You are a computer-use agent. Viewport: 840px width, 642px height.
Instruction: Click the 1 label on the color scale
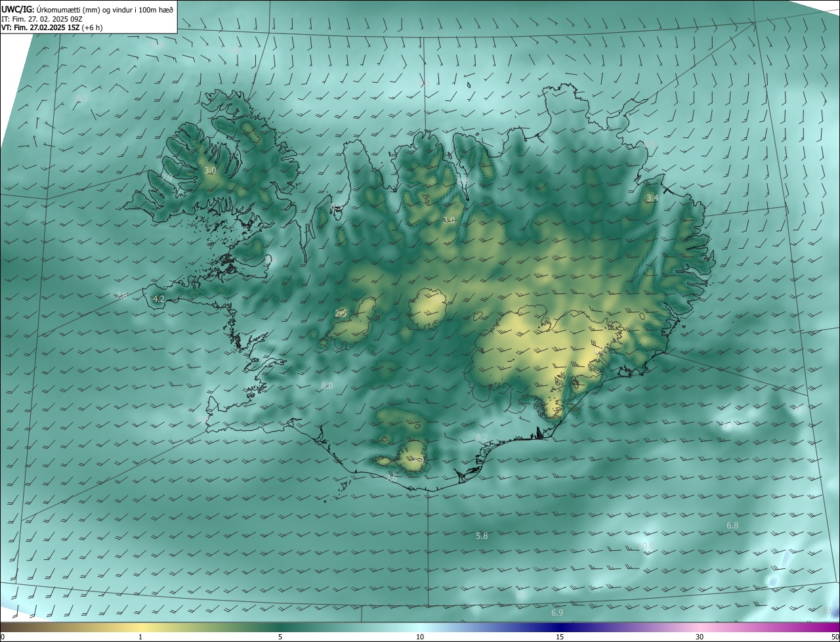[140, 637]
